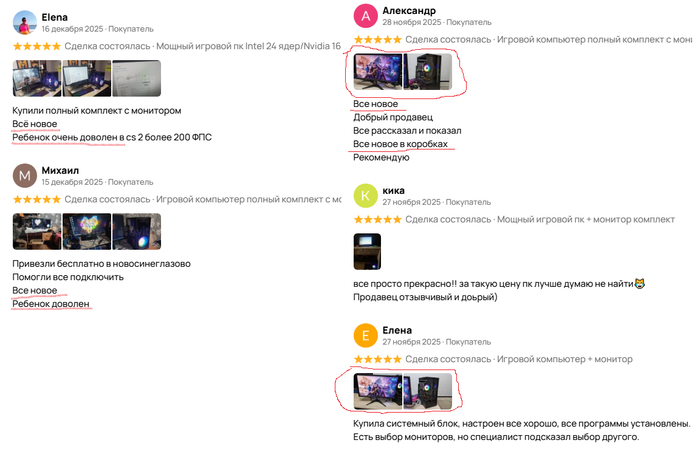Screen dimensions: 700x457
Task: Click Elena's profile photo avatar
Action: point(25,23)
